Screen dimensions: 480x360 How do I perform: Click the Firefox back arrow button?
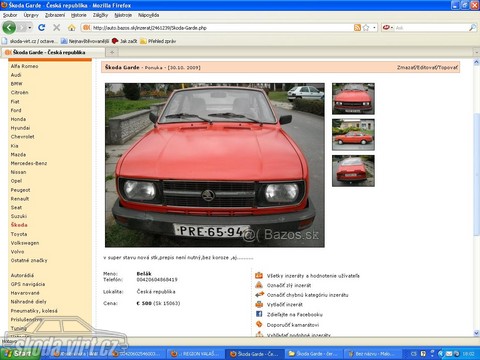tap(9, 27)
